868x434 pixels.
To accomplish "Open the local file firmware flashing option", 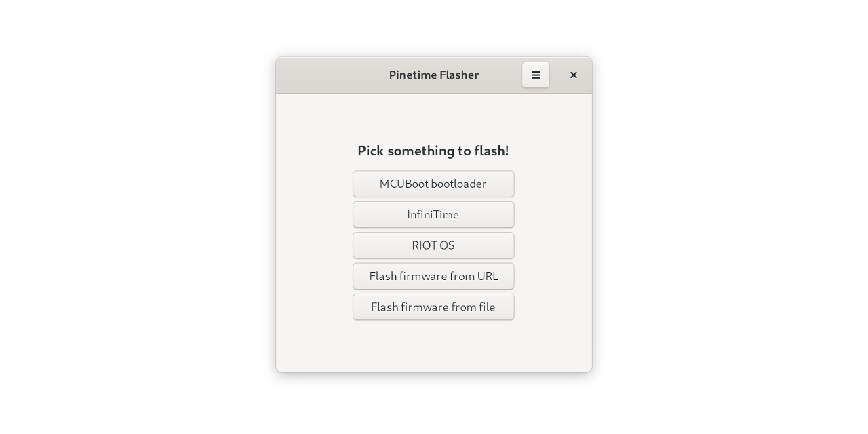I will pyautogui.click(x=433, y=307).
